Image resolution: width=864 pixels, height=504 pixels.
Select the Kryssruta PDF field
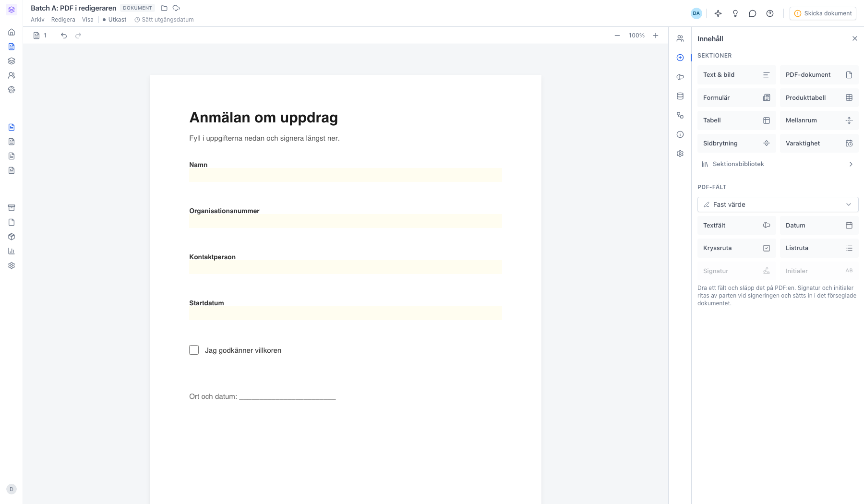point(736,248)
